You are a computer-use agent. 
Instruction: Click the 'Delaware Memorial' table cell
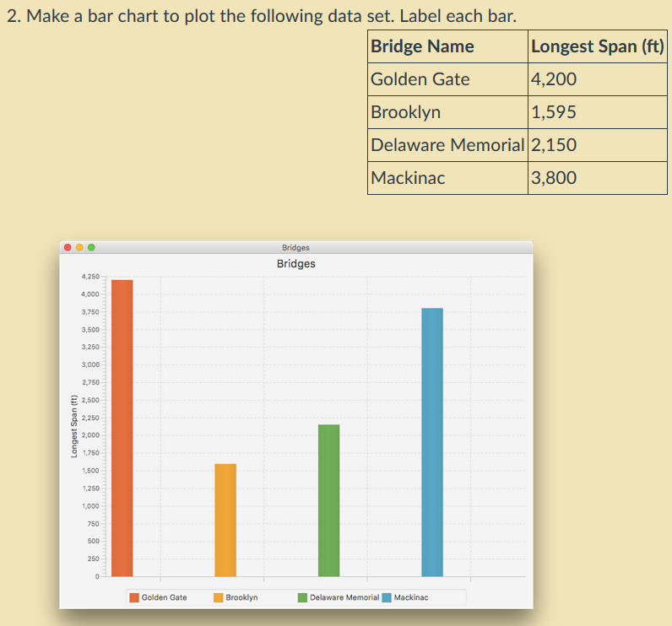coord(447,145)
